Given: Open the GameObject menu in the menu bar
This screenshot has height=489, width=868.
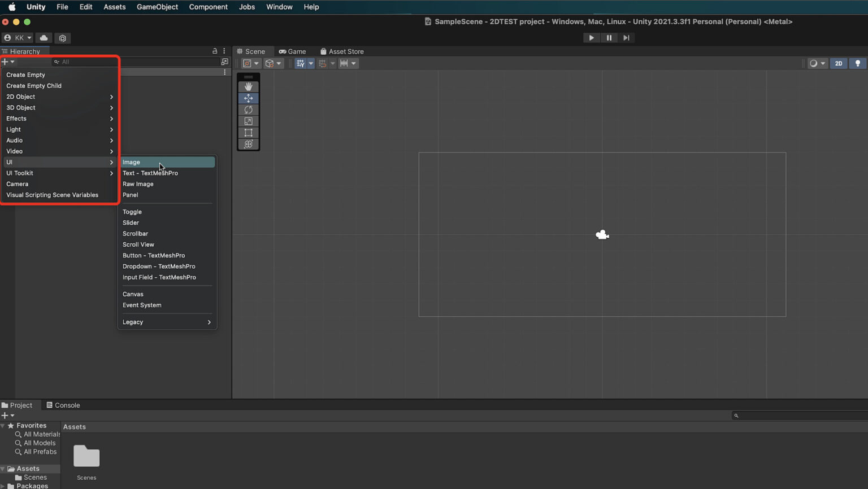Looking at the screenshot, I should click(157, 7).
